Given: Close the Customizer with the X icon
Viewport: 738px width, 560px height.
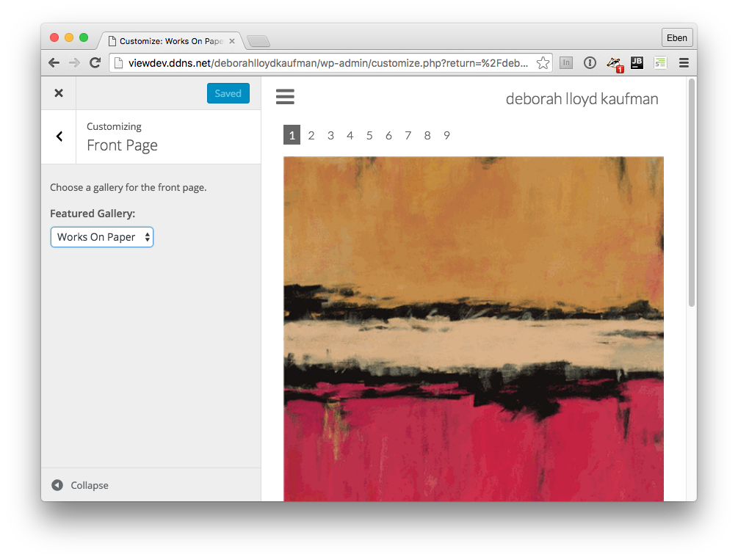Looking at the screenshot, I should coord(59,93).
